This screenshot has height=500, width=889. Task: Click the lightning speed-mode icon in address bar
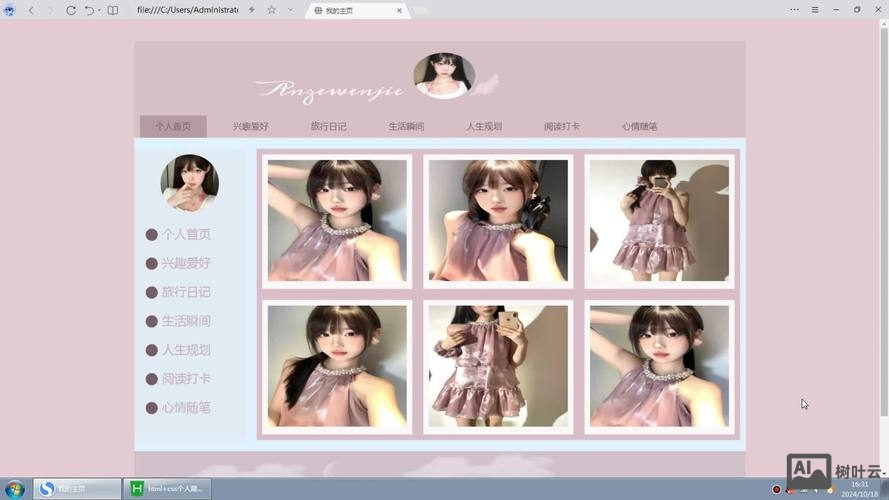pyautogui.click(x=251, y=10)
